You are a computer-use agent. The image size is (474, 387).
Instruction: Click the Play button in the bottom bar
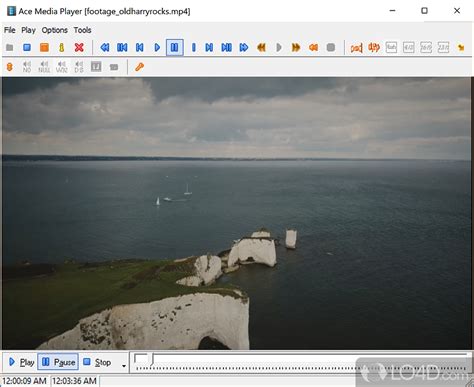(x=21, y=362)
